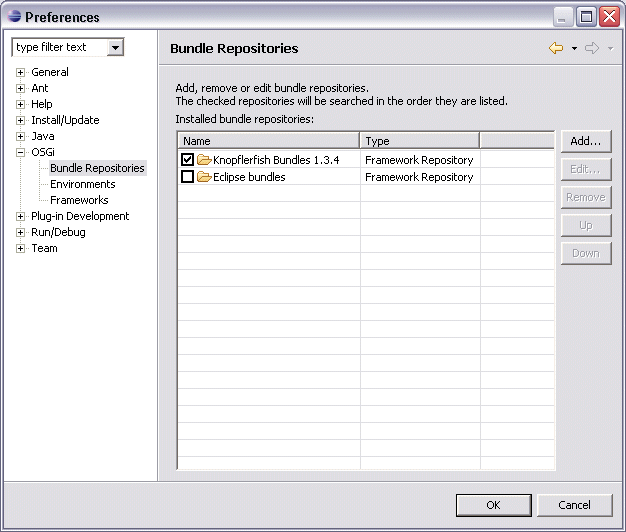The image size is (626, 532).
Task: Uncheck the Knopflerfish Bundles 1.3.4 checkbox
Action: [188, 160]
